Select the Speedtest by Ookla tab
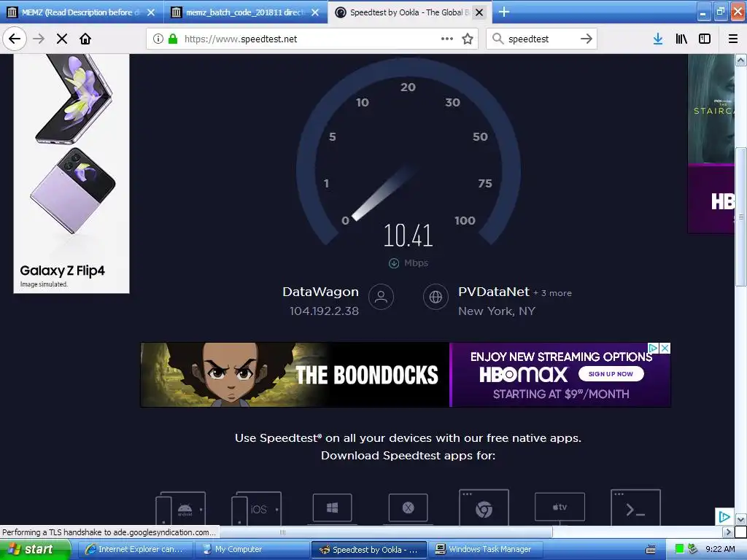The height and width of the screenshot is (560, 747). coord(409,12)
